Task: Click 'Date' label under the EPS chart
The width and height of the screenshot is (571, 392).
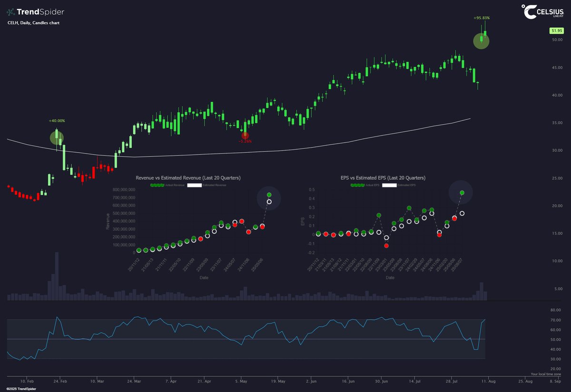Action: tap(390, 277)
